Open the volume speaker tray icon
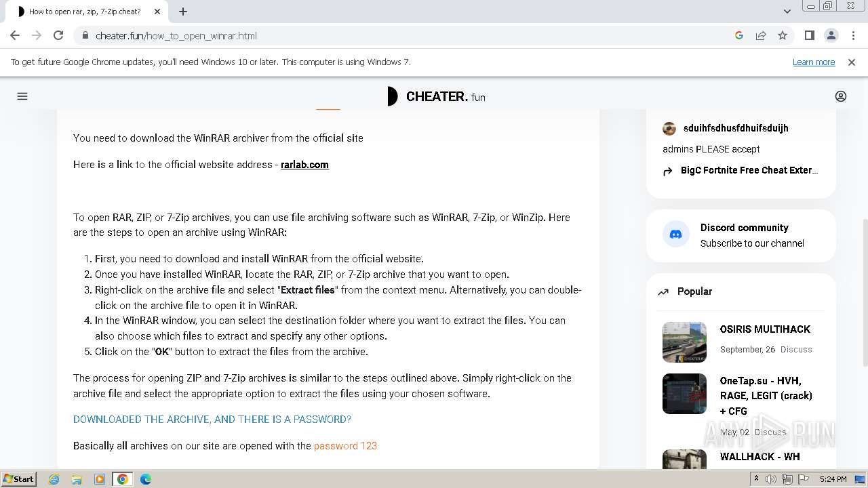 (x=771, y=479)
